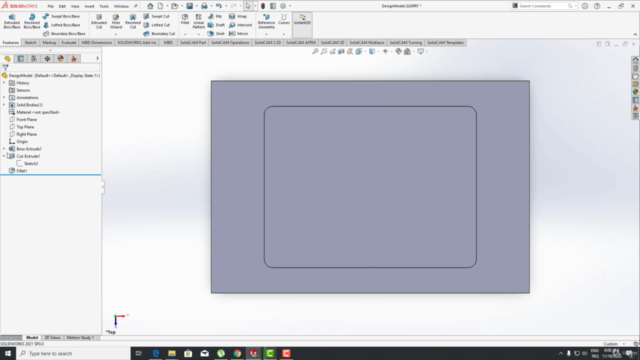The width and height of the screenshot is (640, 360).
Task: Apply Draft to faces
Action: [216, 25]
